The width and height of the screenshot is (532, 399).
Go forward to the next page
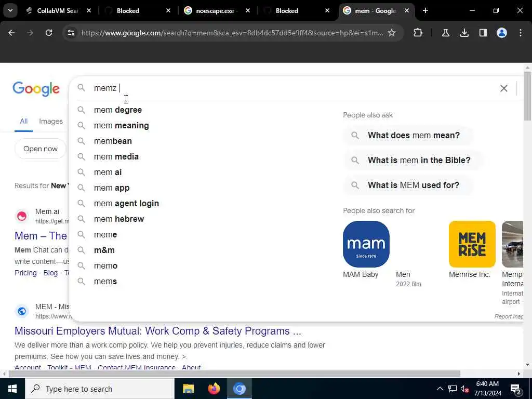point(30,33)
